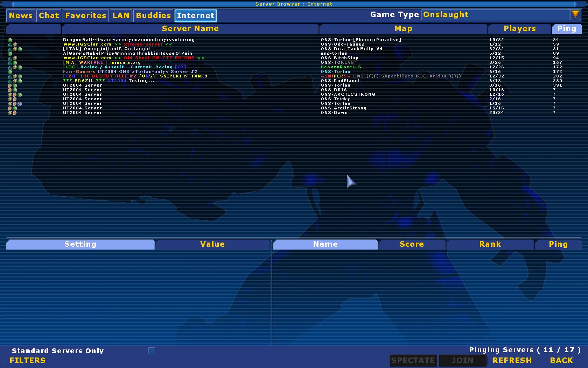Sort the player list by Rank column
This screenshot has width=588, height=368.
coord(490,244)
